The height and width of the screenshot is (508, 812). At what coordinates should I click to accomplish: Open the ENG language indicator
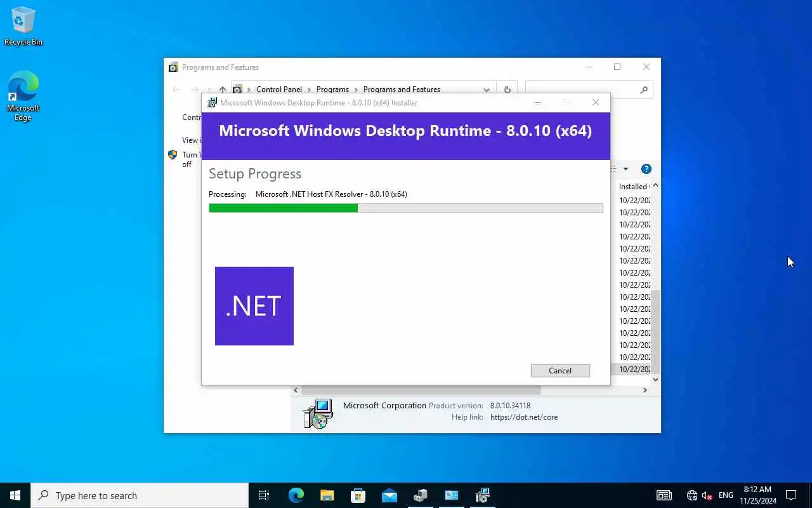726,495
